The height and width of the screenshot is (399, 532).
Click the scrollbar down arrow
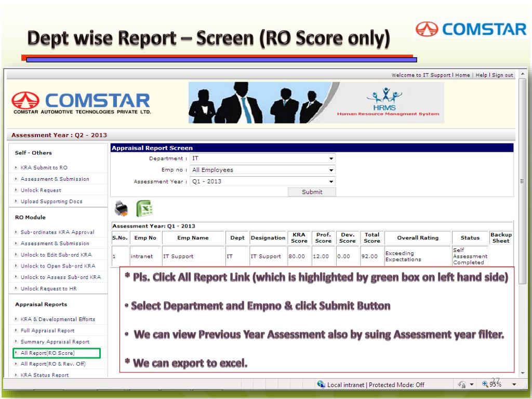[x=523, y=373]
